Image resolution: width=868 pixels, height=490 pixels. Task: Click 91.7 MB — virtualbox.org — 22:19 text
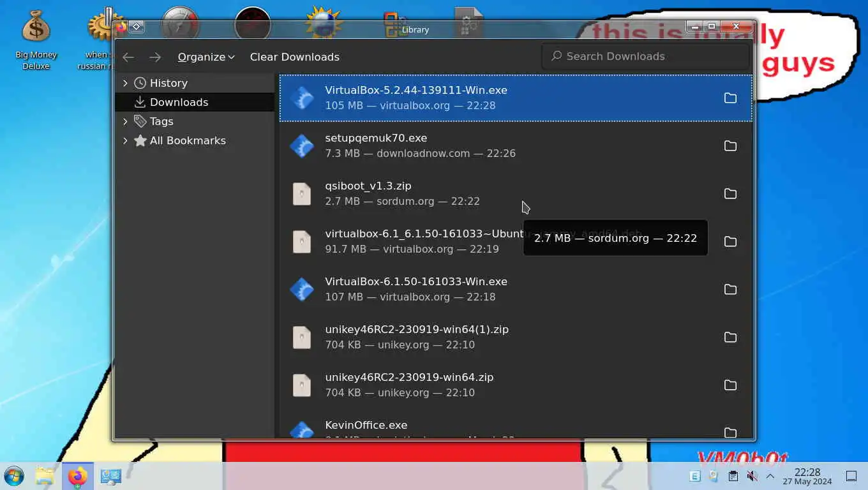tap(412, 249)
